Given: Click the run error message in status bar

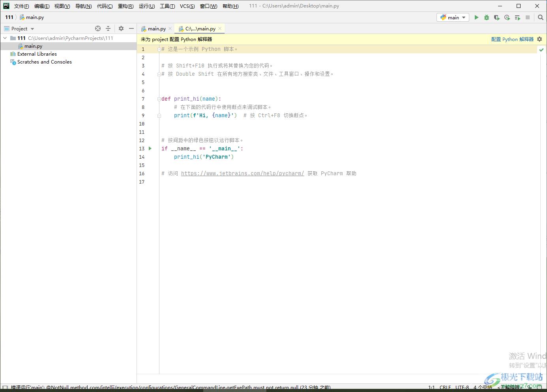Looking at the screenshot, I should tap(171, 388).
